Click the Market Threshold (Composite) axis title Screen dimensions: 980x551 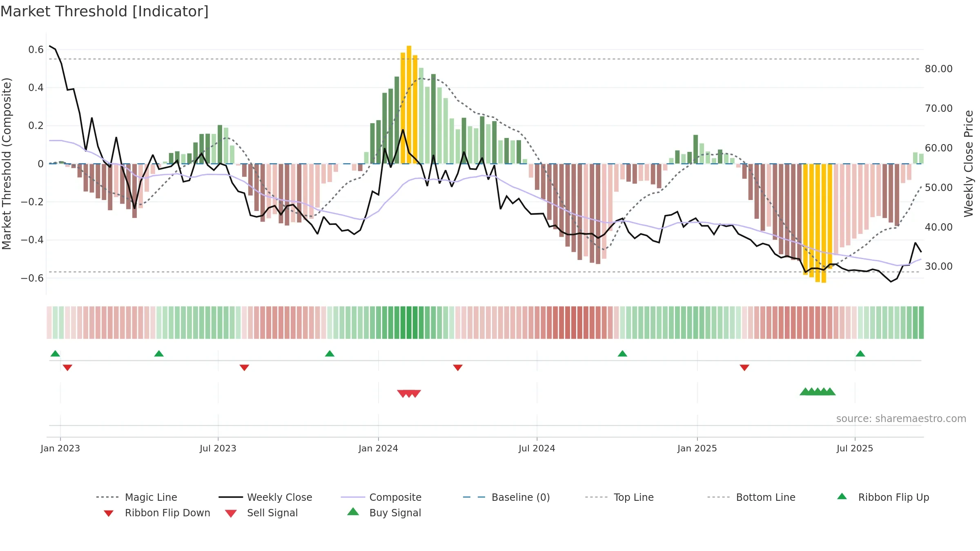7,163
